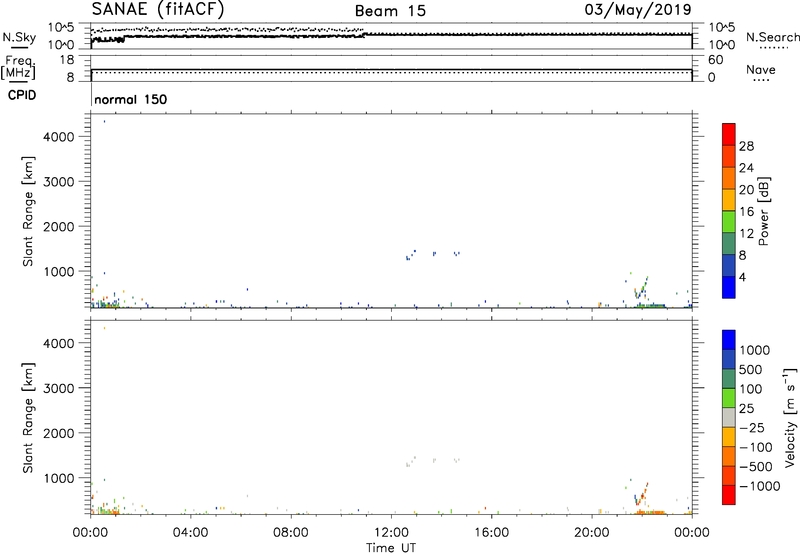Click the 08:00 time axis label

click(x=290, y=533)
